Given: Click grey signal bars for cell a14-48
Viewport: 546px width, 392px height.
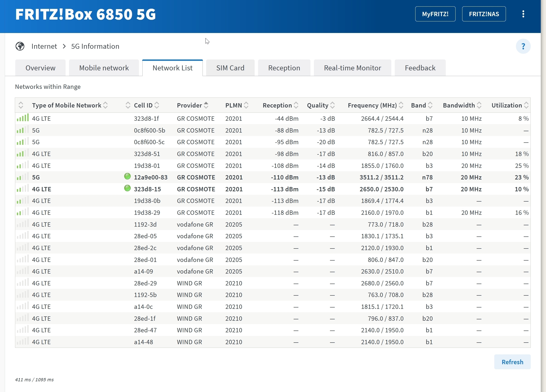Looking at the screenshot, I should pyautogui.click(x=23, y=341).
